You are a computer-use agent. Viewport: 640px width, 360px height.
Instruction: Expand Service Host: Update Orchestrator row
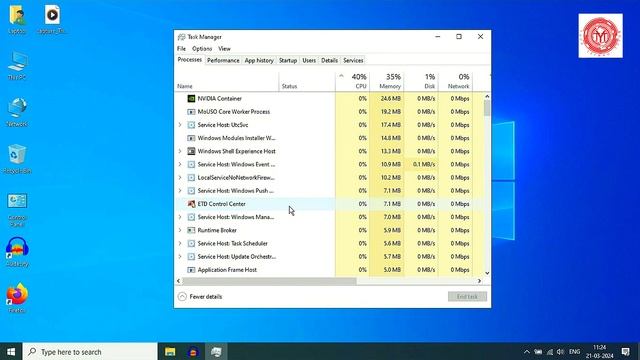180,257
